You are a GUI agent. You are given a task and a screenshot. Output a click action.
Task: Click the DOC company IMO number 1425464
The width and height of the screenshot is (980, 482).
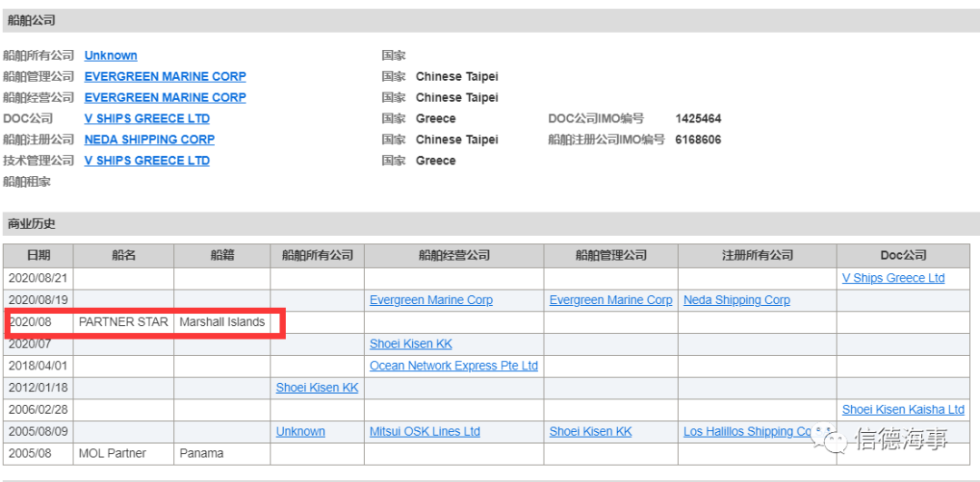tap(698, 119)
